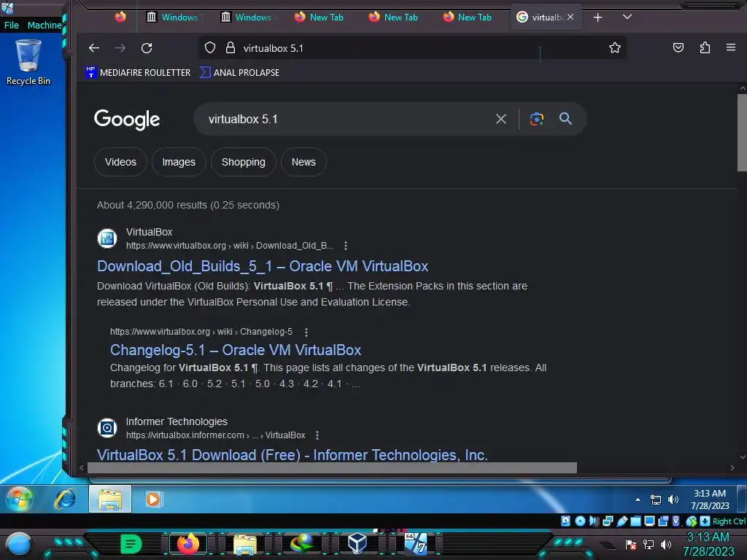Viewport: 747px width, 560px height.
Task: Reload the current Firefox page
Action: (147, 48)
